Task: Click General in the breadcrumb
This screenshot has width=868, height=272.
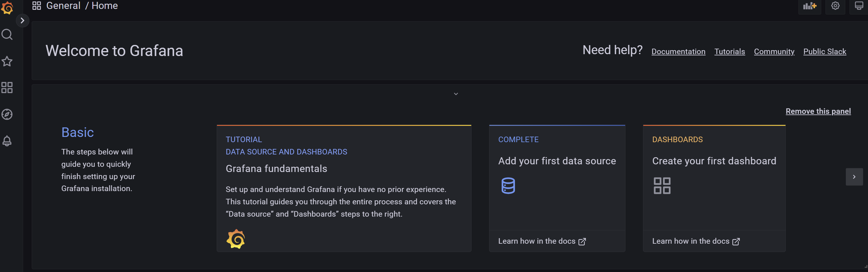Action: click(63, 6)
